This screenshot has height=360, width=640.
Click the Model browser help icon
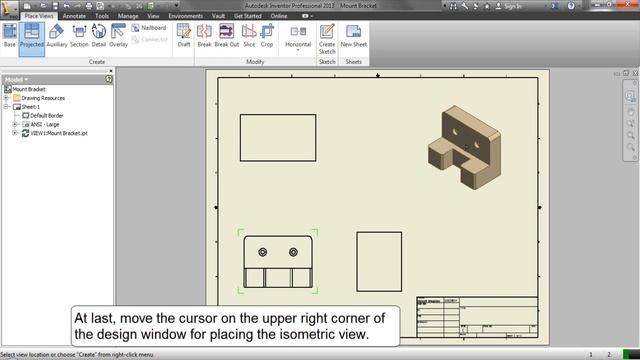109,79
